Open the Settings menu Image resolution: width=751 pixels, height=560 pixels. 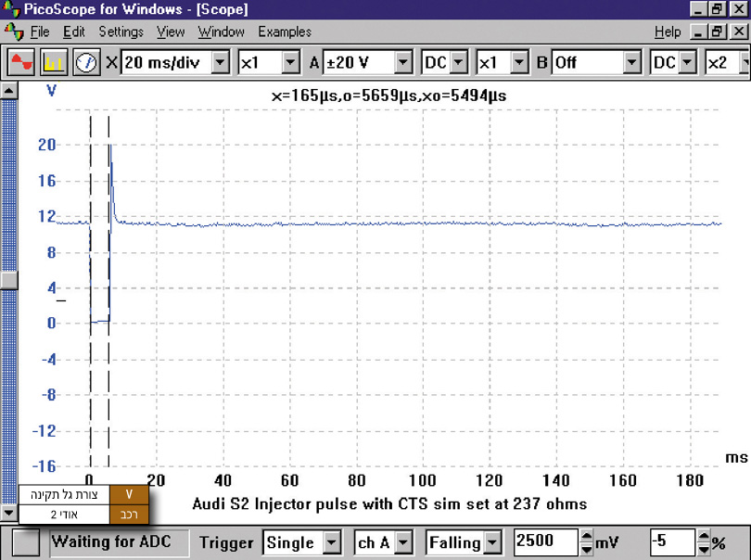(121, 32)
